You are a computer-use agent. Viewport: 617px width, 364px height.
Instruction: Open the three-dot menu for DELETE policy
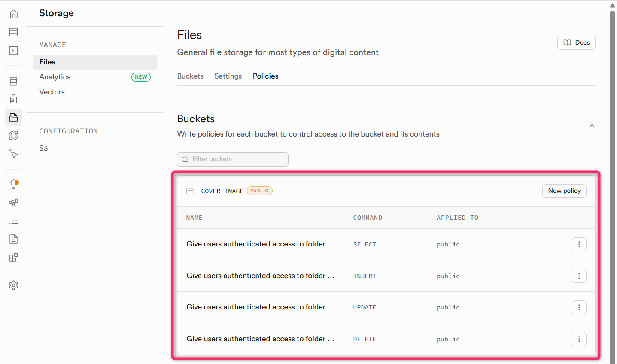[x=579, y=339]
